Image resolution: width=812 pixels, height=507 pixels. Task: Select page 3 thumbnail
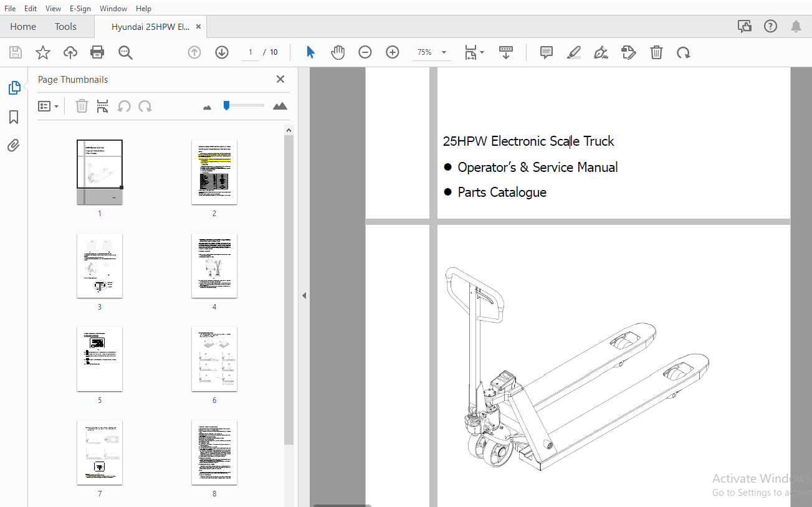tap(100, 265)
